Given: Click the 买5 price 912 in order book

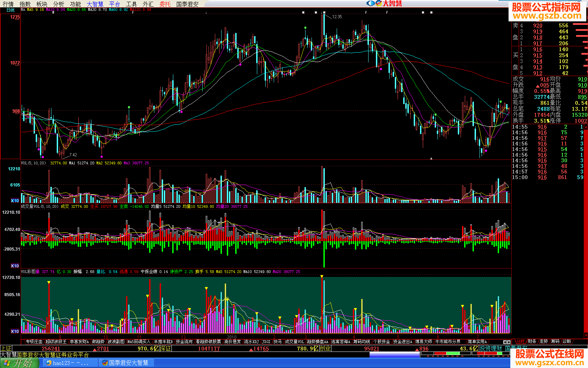Looking at the screenshot, I should pyautogui.click(x=538, y=73).
